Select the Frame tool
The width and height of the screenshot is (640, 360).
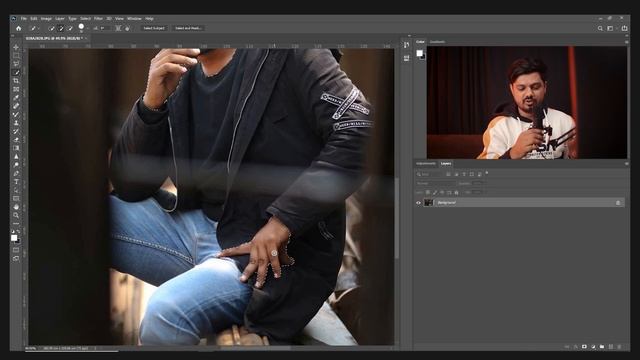click(16, 89)
